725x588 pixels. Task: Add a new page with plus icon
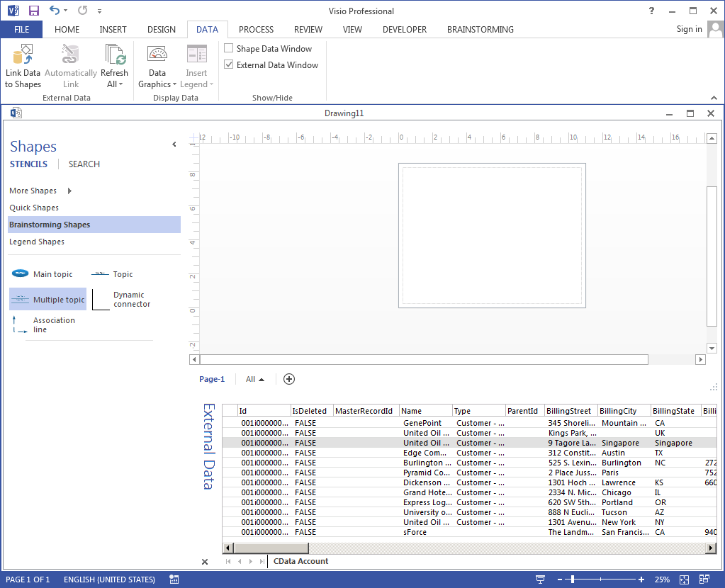pos(289,379)
